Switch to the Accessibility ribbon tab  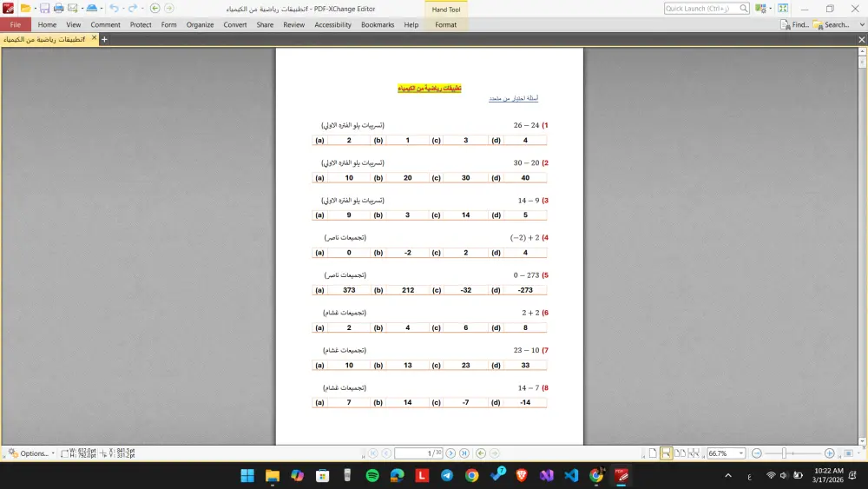pyautogui.click(x=332, y=25)
